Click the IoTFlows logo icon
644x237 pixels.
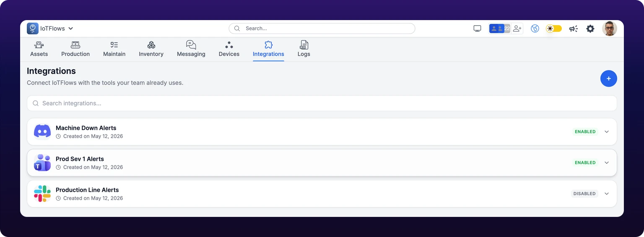click(x=33, y=28)
